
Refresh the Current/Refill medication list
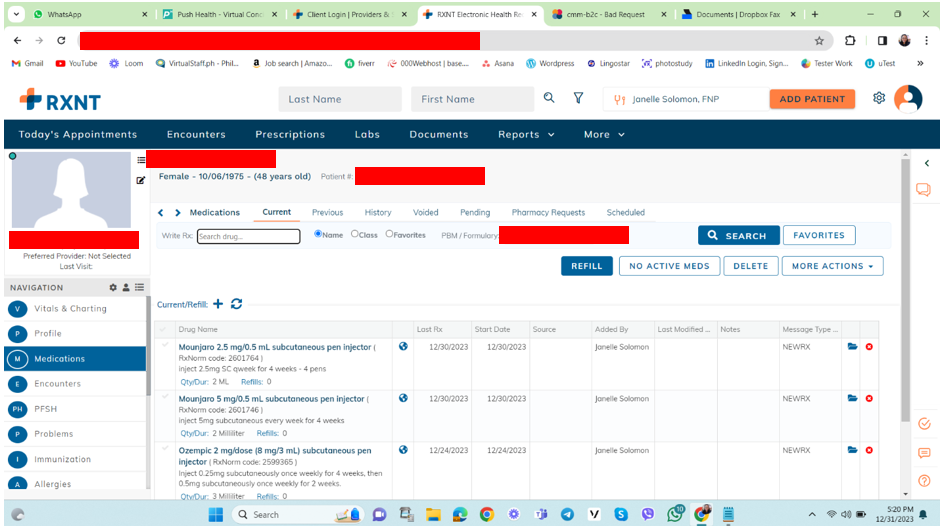click(237, 304)
